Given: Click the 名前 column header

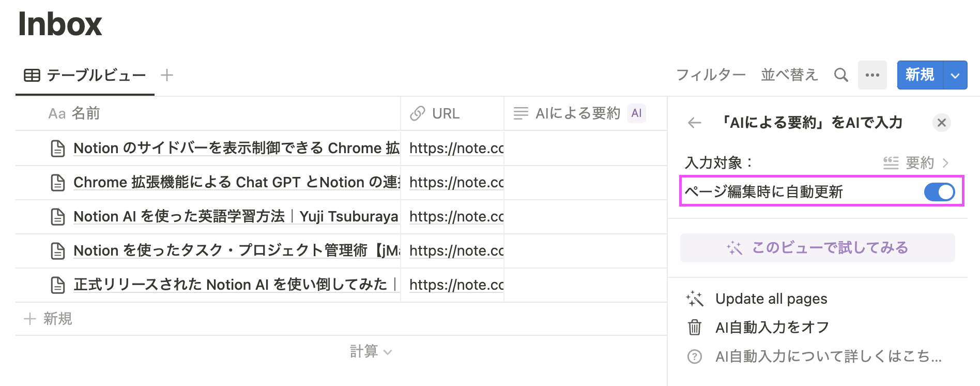Looking at the screenshot, I should pyautogui.click(x=208, y=113).
